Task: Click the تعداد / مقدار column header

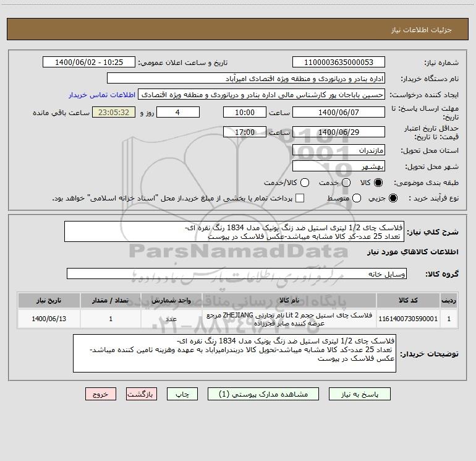Action: [111, 301]
